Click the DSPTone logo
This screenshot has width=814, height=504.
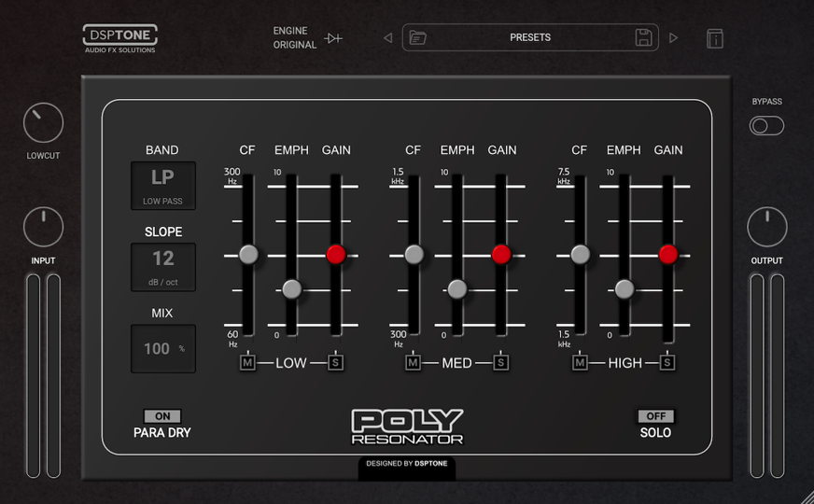pos(120,38)
